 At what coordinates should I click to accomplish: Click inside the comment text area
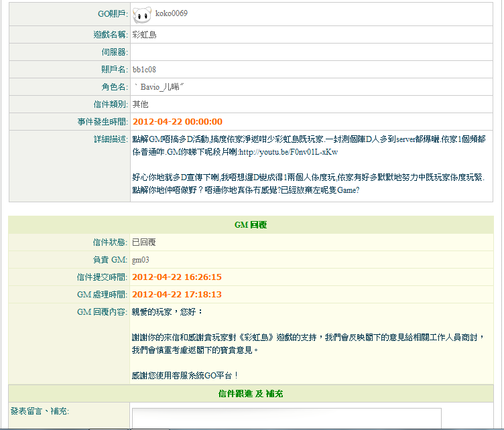(x=286, y=419)
